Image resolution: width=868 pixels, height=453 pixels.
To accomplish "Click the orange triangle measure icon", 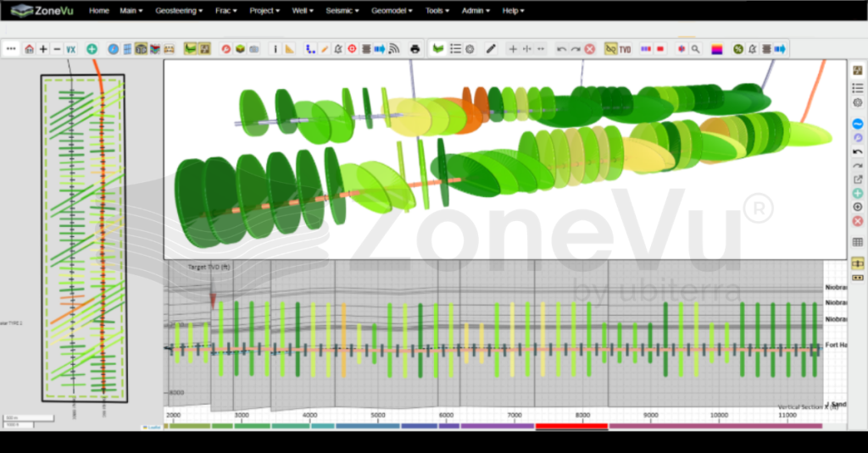I will tap(290, 49).
